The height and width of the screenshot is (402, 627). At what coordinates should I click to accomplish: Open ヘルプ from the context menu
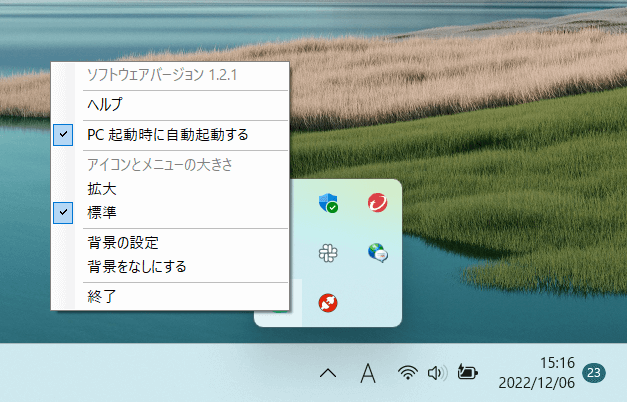coord(170,105)
